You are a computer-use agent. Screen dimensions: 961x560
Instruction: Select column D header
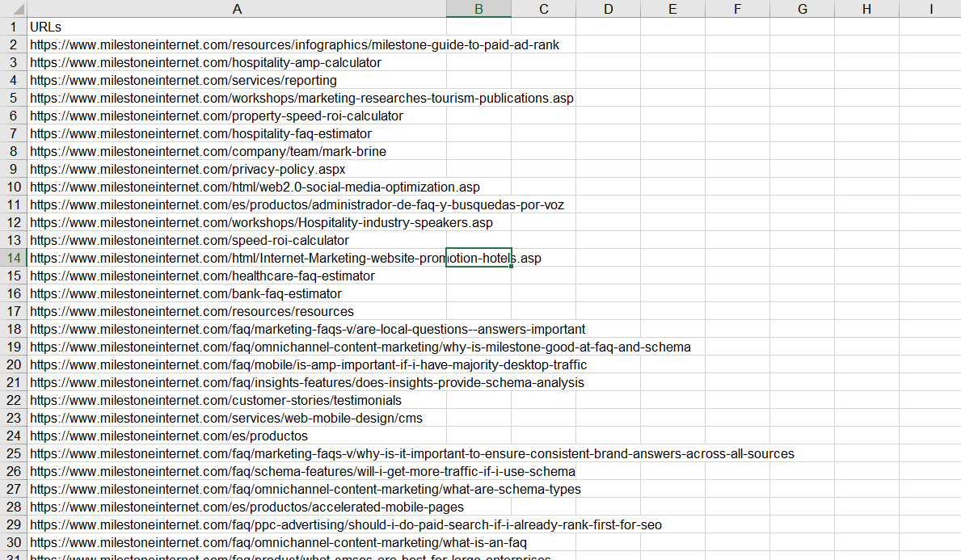click(x=609, y=9)
